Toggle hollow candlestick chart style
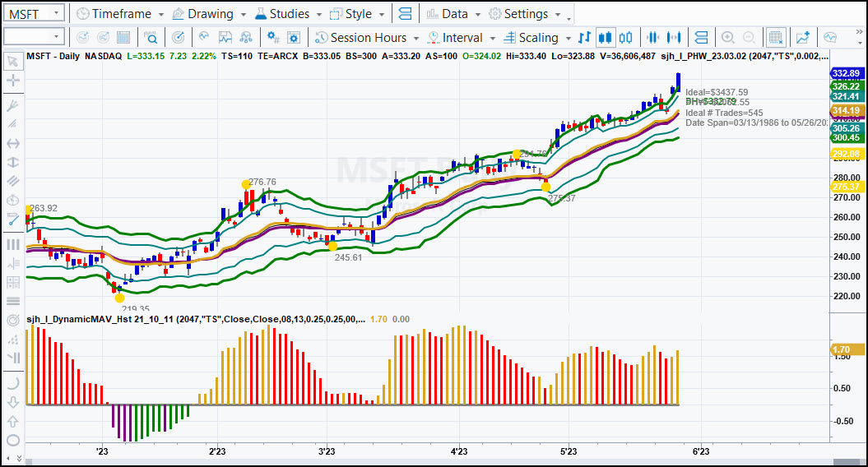868x467 pixels. point(625,38)
